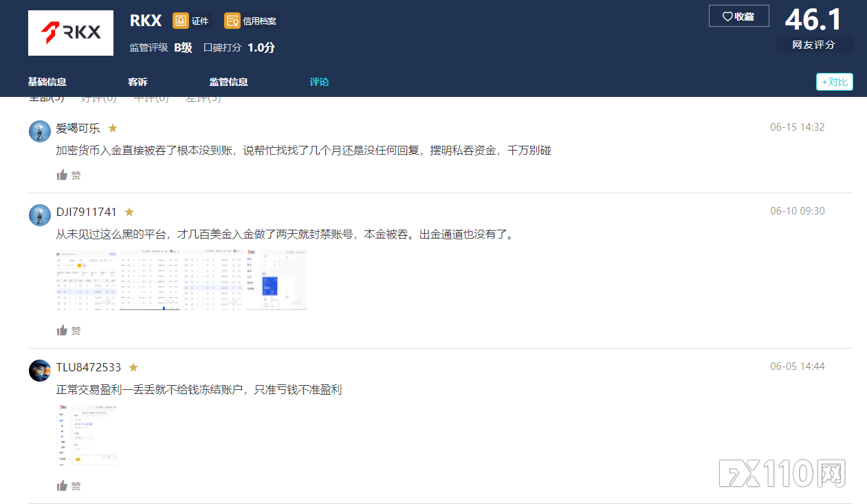The height and width of the screenshot is (504, 867).
Task: Click the star next to 爱喝可乐
Action: [x=113, y=128]
